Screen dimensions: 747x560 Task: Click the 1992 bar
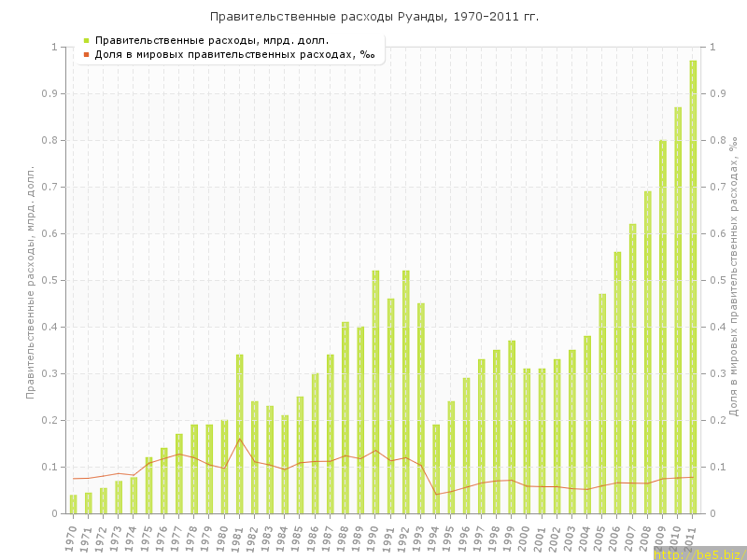click(x=405, y=392)
